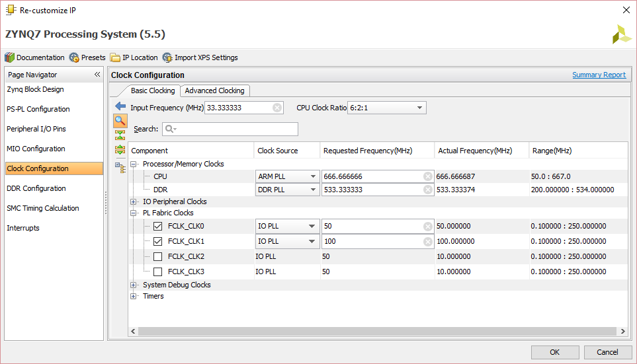637x364 pixels.
Task: Switch to the Basic Clocking tab
Action: point(152,91)
